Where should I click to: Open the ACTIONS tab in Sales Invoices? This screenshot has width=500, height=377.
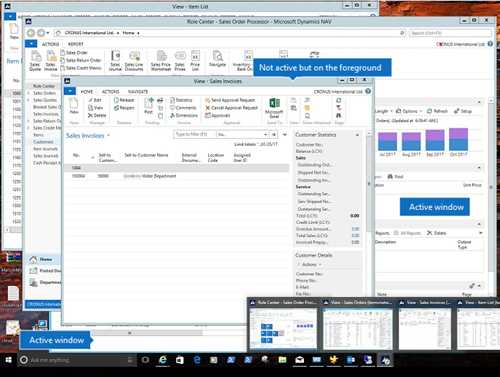click(x=111, y=91)
